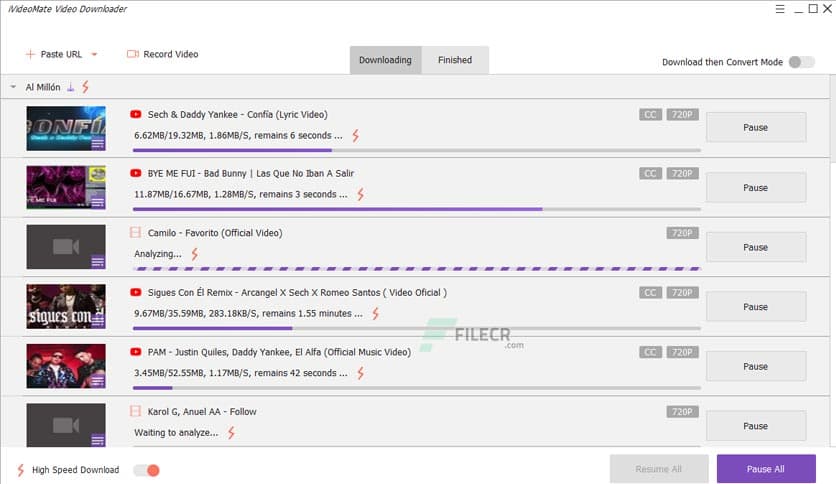Pause the Sigues Con Él Remix download

(x=755, y=307)
